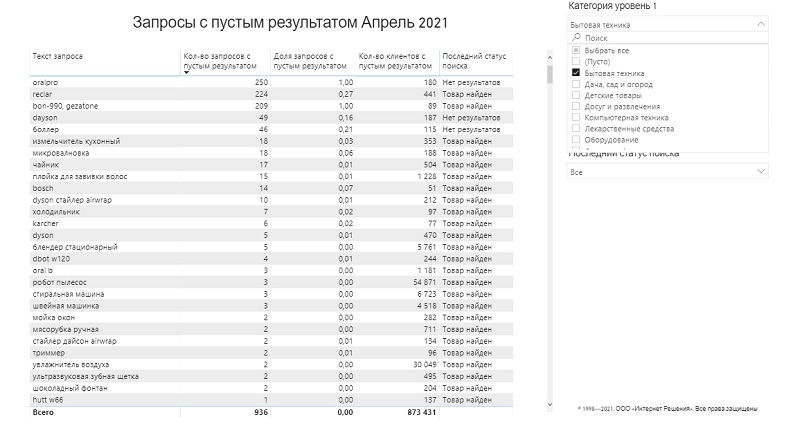800x426 pixels.
Task: Collapse the Категория уровень 1 dropdown
Action: (761, 24)
